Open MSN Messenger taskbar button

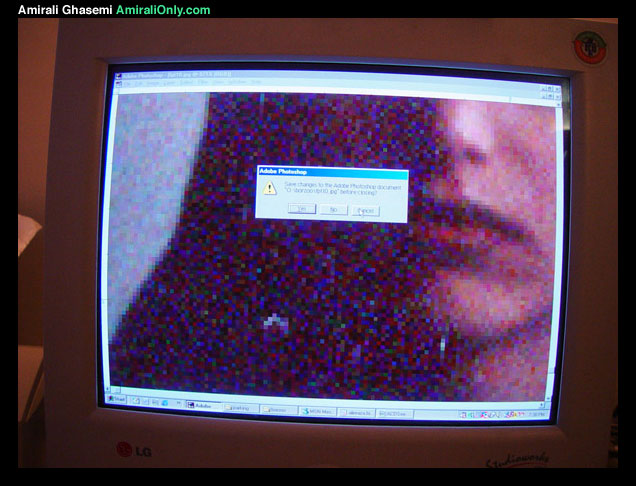point(318,410)
